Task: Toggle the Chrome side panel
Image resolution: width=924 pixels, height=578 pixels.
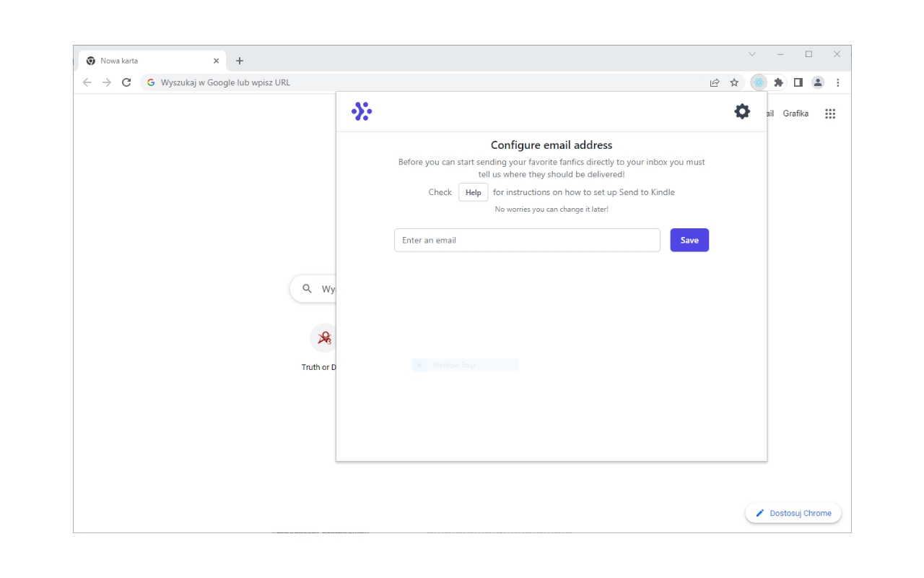Action: [x=798, y=82]
